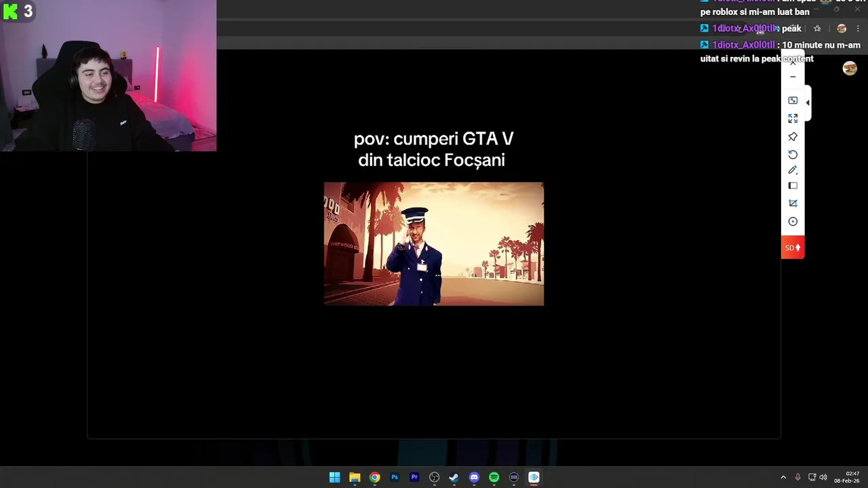Minimize the floating viewer toolbar

pyautogui.click(x=793, y=77)
